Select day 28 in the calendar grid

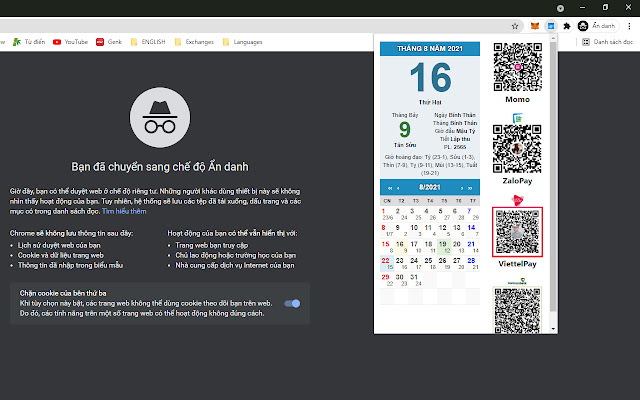pos(473,263)
